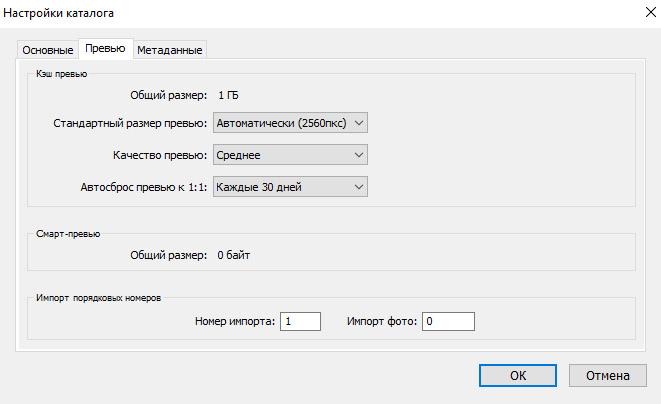Open Стандартный размер превью dropdown
Screen dimensions: 661x404
pos(290,123)
